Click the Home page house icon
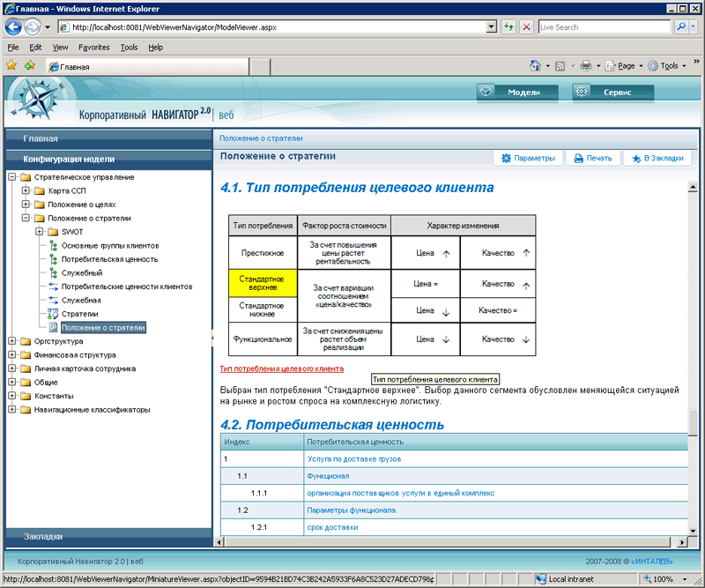 [535, 66]
